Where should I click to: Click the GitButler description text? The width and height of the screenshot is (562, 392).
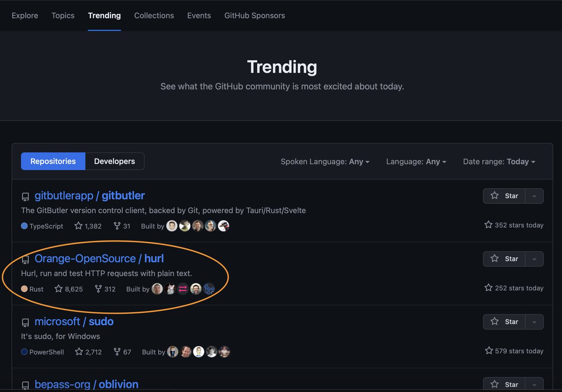(163, 211)
